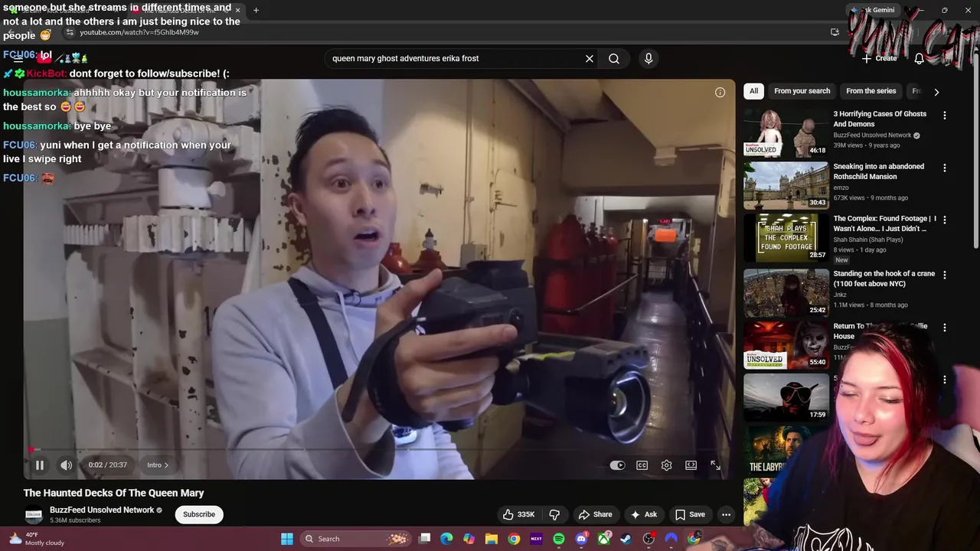Image resolution: width=980 pixels, height=551 pixels.
Task: Open 3 Horrifying Cases Of Ghosts thumbnail
Action: pos(786,132)
